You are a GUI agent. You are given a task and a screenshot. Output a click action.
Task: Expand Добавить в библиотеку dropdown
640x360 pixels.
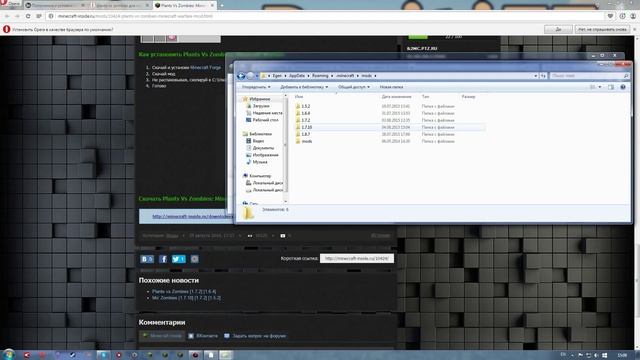coord(304,87)
